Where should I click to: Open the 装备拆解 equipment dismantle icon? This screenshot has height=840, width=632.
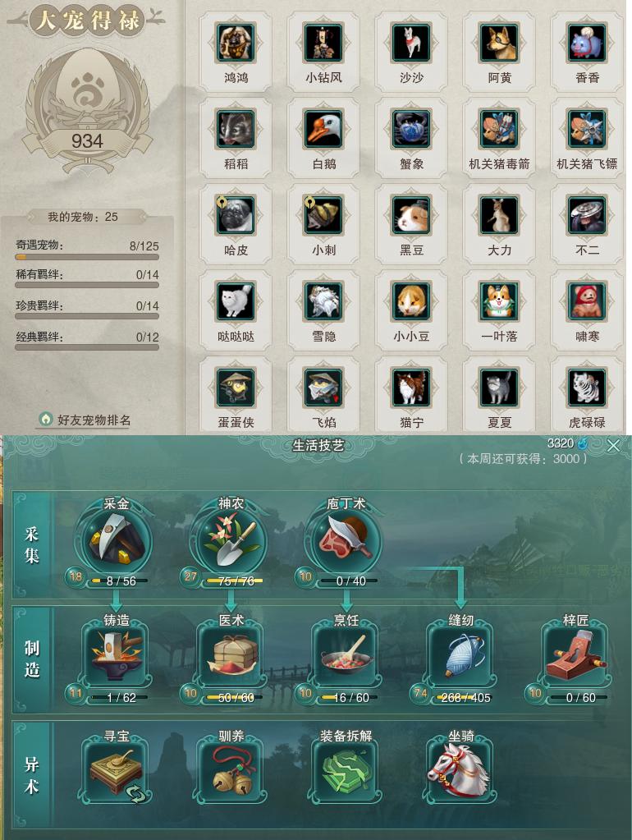(x=346, y=770)
